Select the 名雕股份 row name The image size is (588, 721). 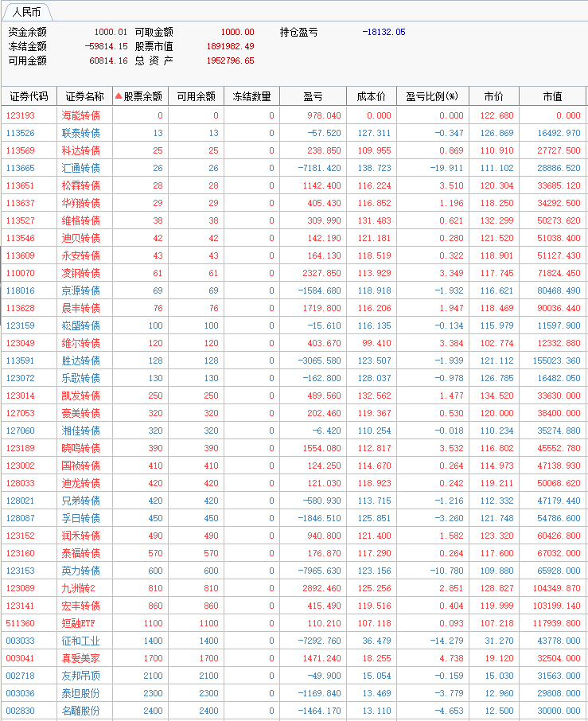[x=81, y=711]
